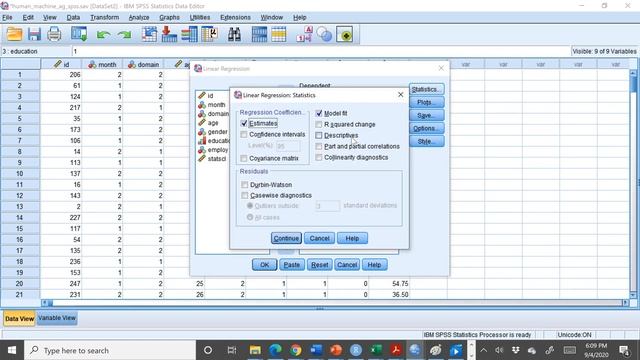The height and width of the screenshot is (360, 640).
Task: Open Excel from the taskbar
Action: coord(376,350)
